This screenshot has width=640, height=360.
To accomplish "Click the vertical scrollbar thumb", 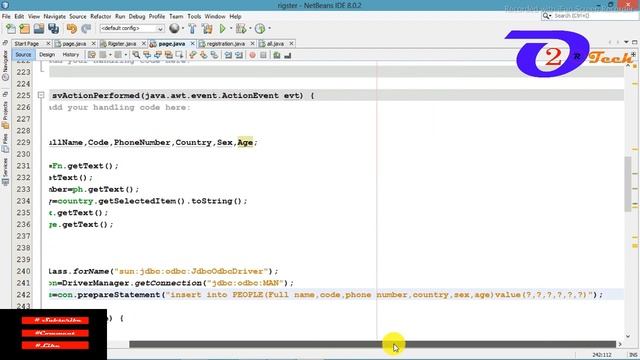I will 627,184.
